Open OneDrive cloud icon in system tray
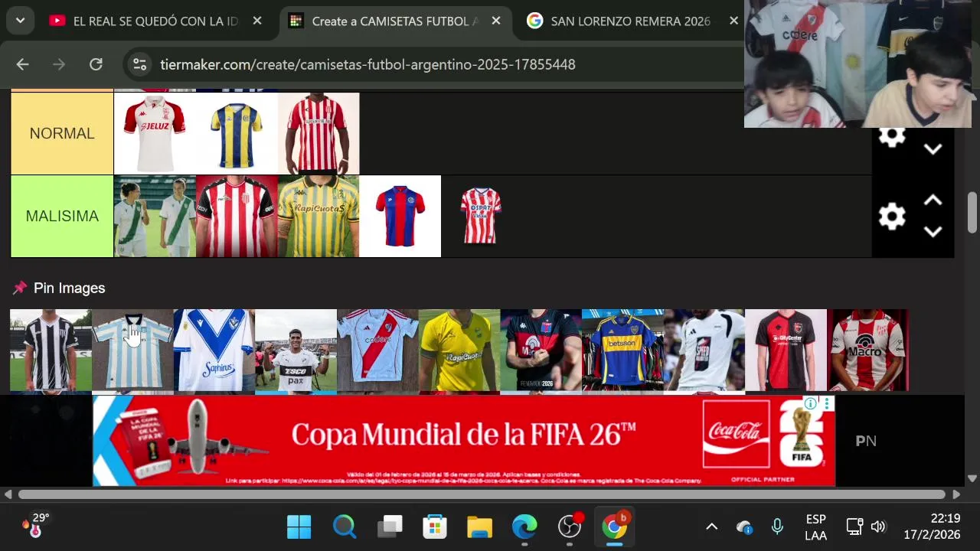The image size is (980, 551). pos(744,527)
